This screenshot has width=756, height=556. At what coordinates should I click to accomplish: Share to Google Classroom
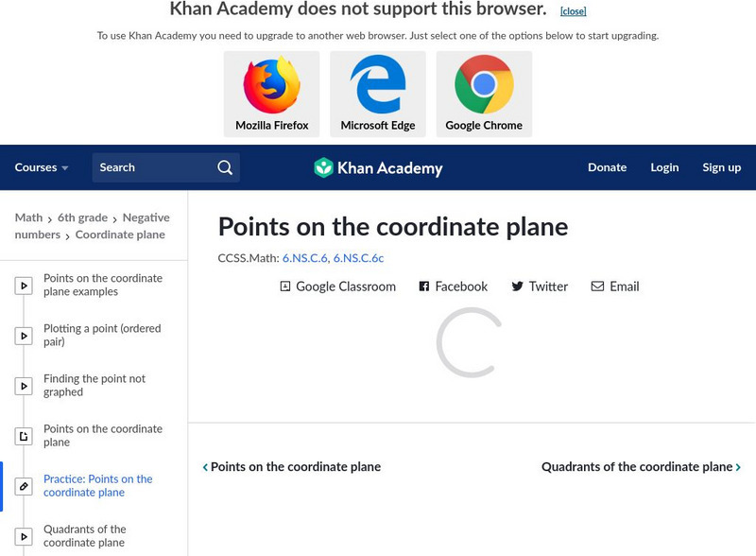[337, 287]
